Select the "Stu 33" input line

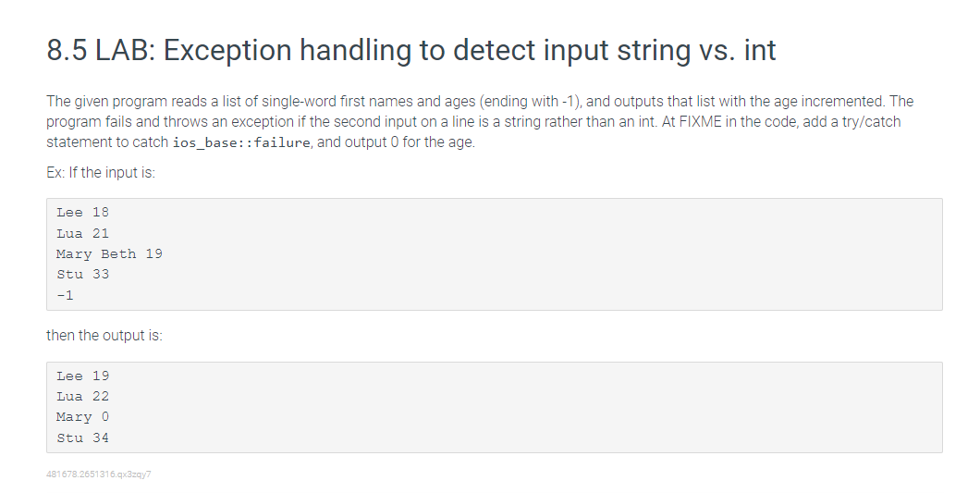[82, 275]
